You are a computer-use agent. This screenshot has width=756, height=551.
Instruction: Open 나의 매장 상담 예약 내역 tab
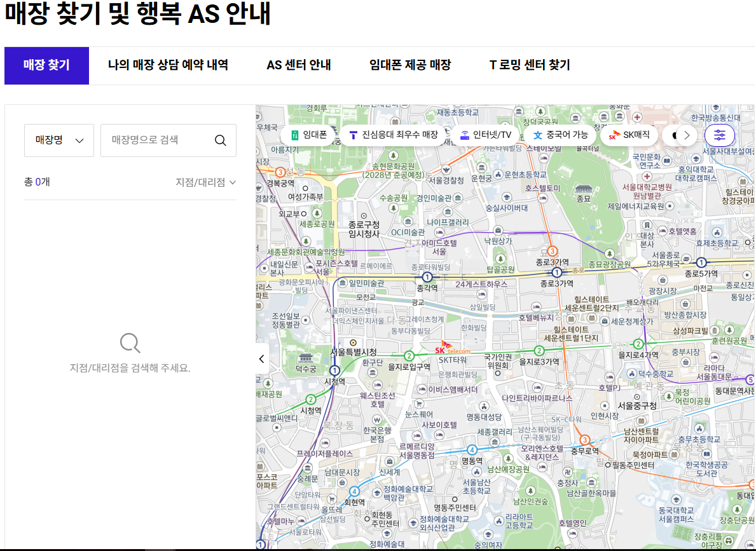168,65
